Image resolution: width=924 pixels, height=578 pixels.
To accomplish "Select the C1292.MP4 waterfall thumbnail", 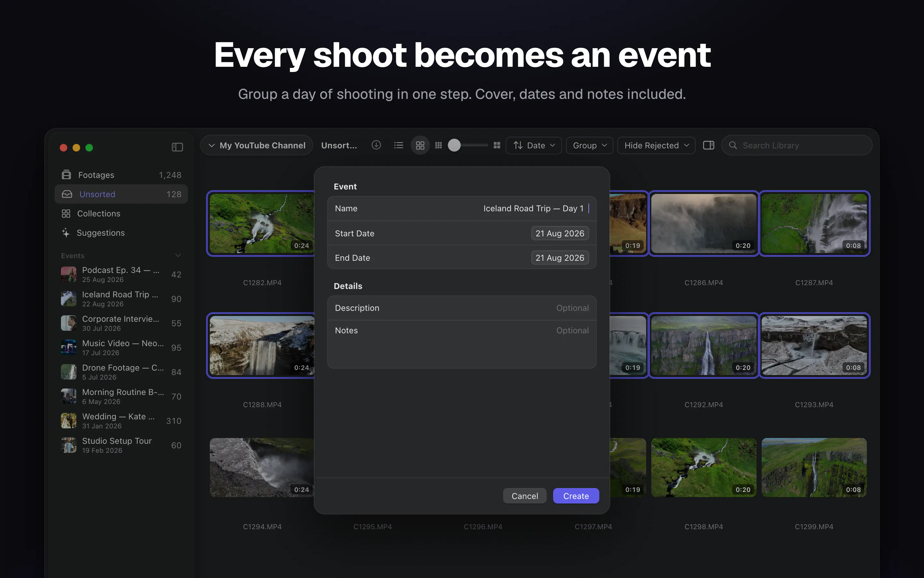I will click(x=703, y=345).
